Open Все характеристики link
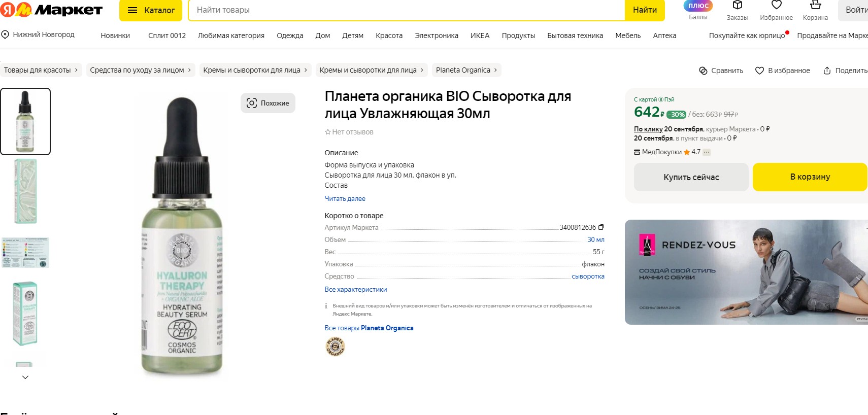This screenshot has height=415, width=868. pyautogui.click(x=355, y=289)
